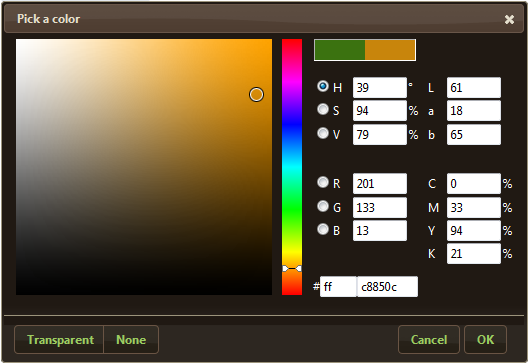Screen dimensions: 529x364
Task: Focus the L field showing 61
Action: click(474, 88)
